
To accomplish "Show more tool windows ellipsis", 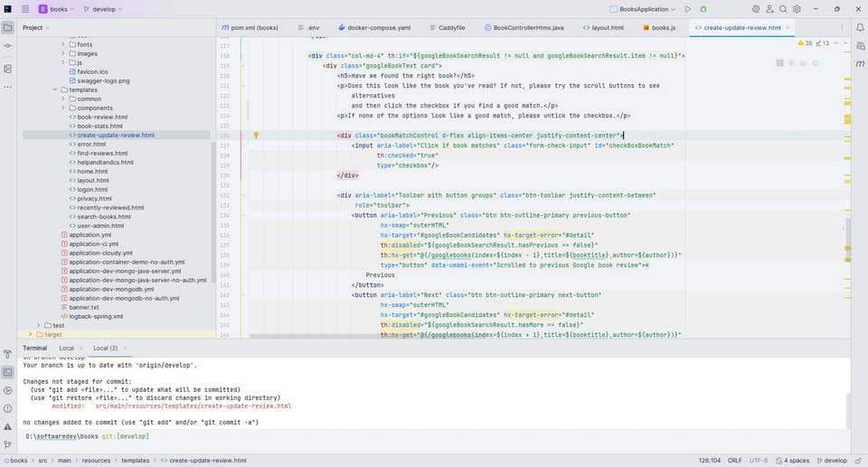I will tap(8, 87).
